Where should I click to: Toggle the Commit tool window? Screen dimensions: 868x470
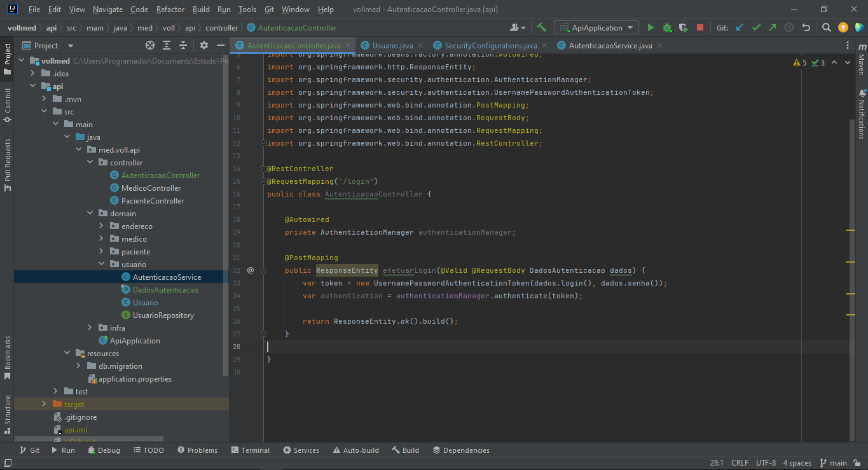7,105
